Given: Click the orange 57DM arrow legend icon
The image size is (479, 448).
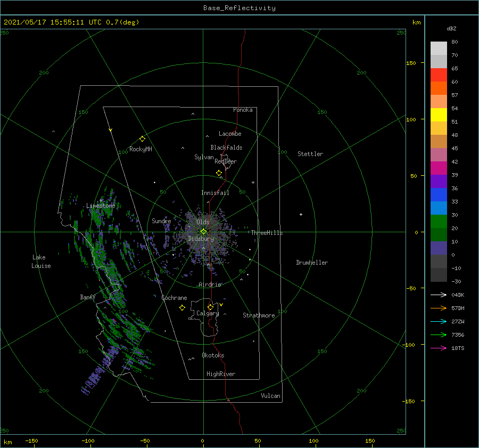Looking at the screenshot, I should point(439,308).
